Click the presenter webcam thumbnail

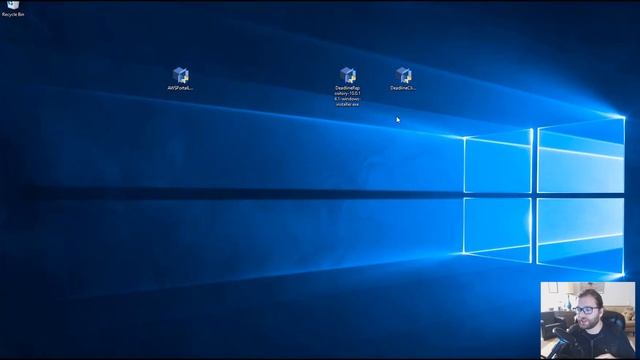[588, 320]
